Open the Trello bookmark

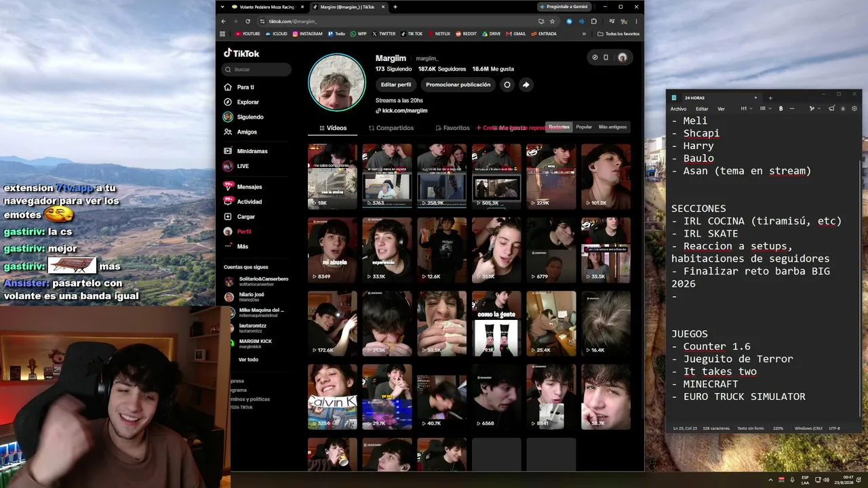[x=337, y=33]
